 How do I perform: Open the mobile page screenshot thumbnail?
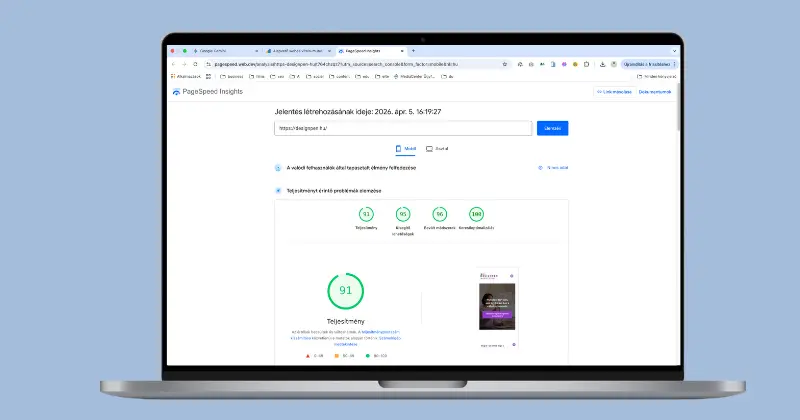click(x=497, y=307)
